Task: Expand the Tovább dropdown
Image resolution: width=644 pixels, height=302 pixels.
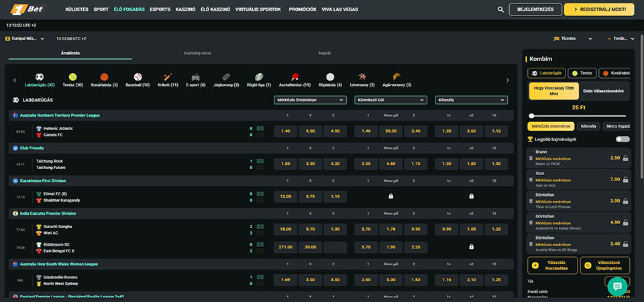Action: tap(621, 39)
